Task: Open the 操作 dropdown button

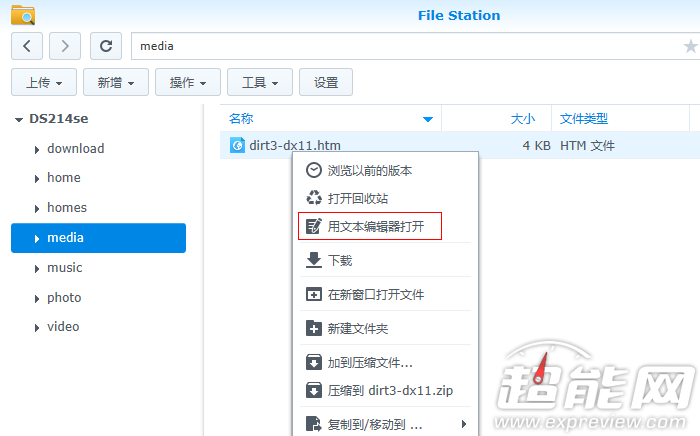Action: coord(188,82)
